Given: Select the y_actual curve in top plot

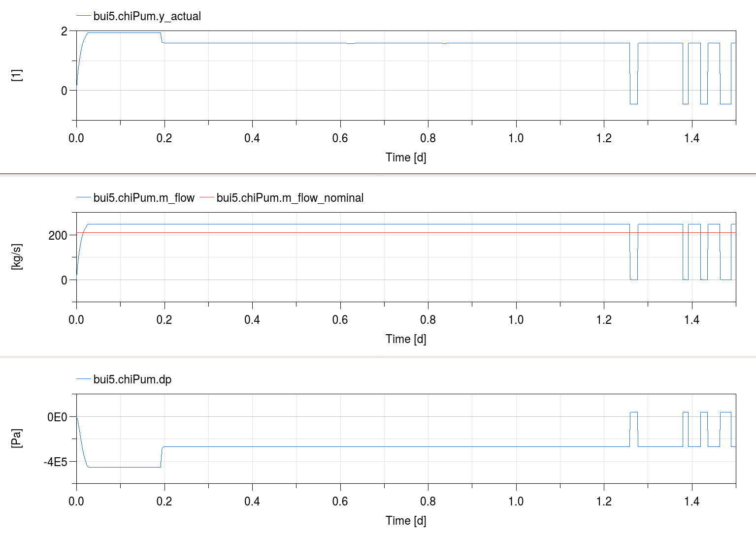Looking at the screenshot, I should pos(345,43).
